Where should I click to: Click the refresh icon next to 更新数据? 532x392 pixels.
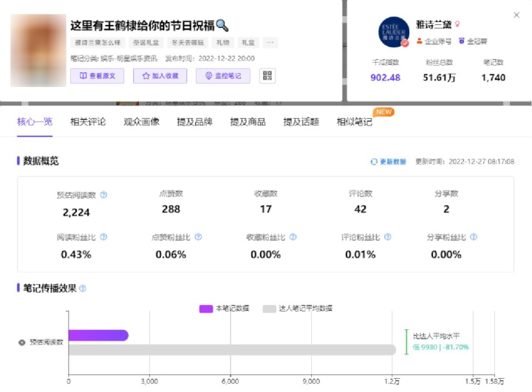coord(374,162)
